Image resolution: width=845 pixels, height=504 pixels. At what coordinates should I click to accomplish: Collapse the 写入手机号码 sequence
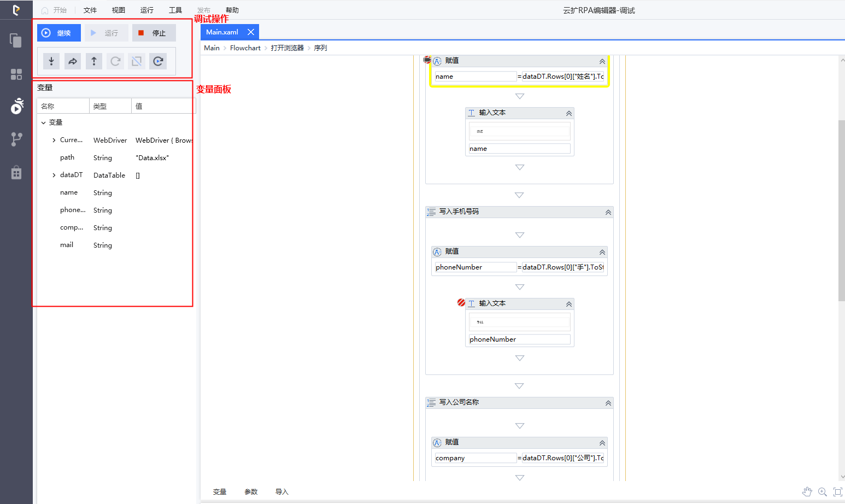(x=608, y=212)
